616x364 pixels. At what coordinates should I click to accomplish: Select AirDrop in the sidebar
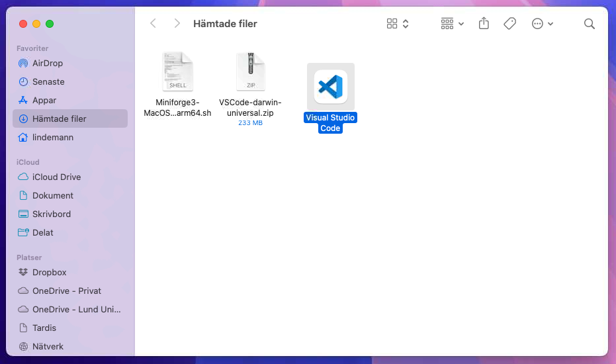tap(70, 64)
